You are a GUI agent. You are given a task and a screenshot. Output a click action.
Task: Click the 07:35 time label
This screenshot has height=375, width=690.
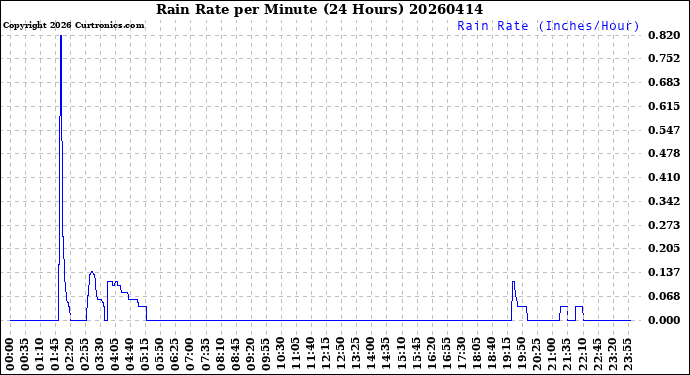click(x=206, y=355)
